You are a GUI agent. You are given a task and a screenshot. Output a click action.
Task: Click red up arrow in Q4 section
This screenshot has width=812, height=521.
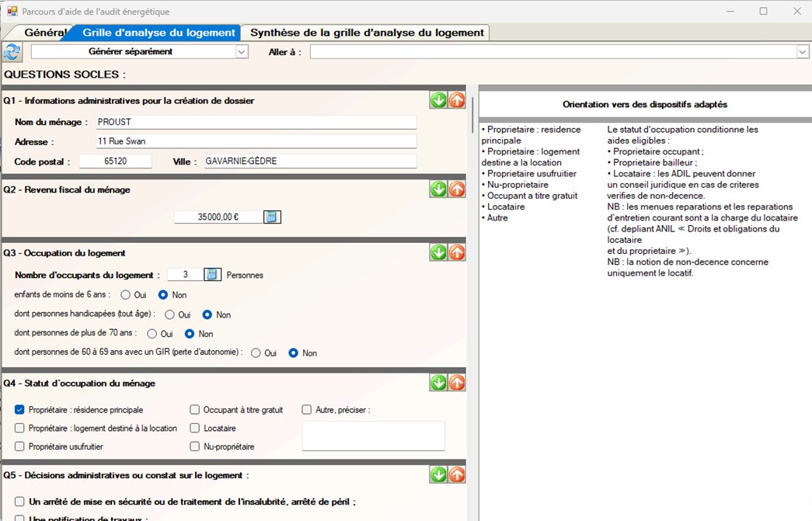pyautogui.click(x=457, y=383)
